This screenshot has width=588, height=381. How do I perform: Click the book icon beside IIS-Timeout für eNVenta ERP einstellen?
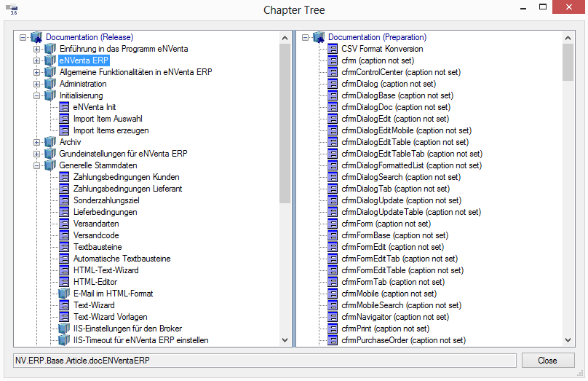[64, 339]
